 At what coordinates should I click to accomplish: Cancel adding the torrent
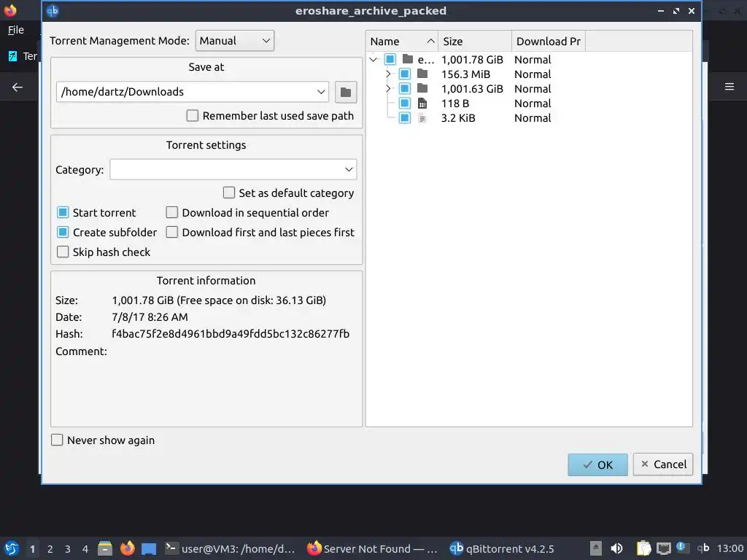point(662,464)
